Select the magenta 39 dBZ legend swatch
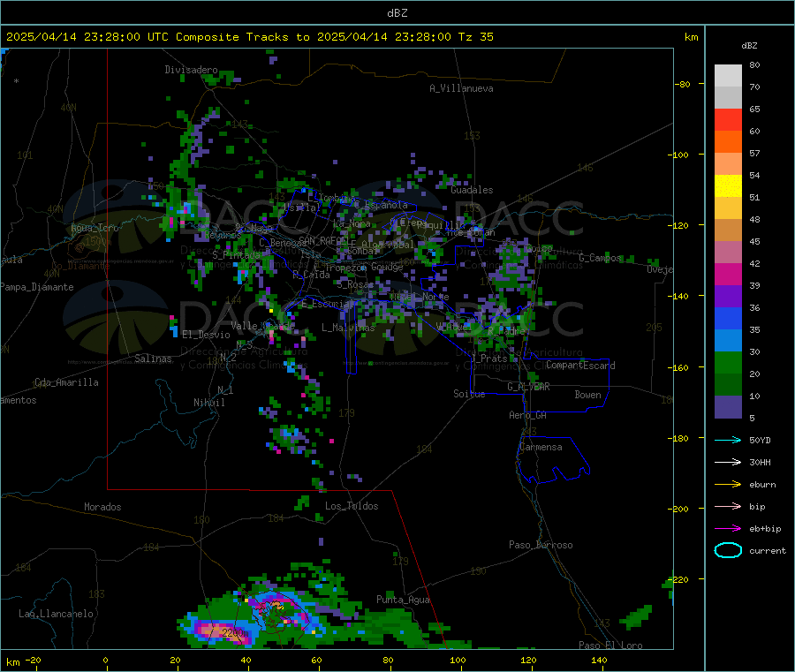The width and height of the screenshot is (795, 672). (728, 274)
